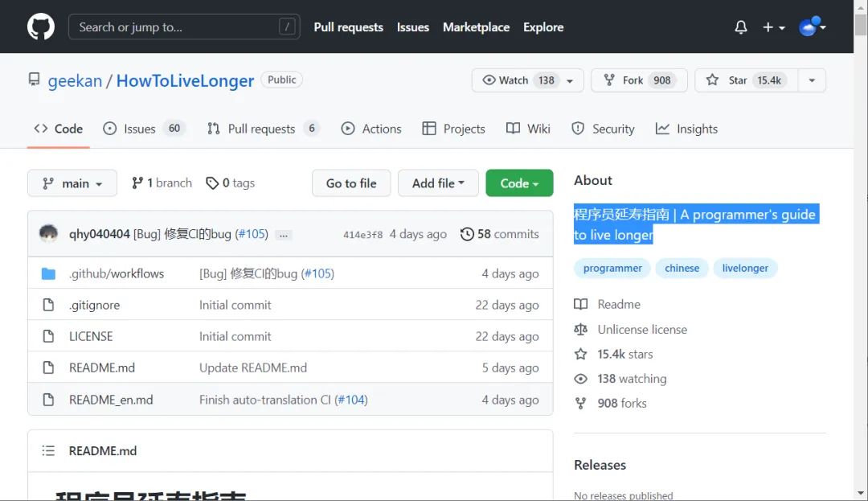Click the README_en.md file icon
This screenshot has width=868, height=501.
coord(49,400)
